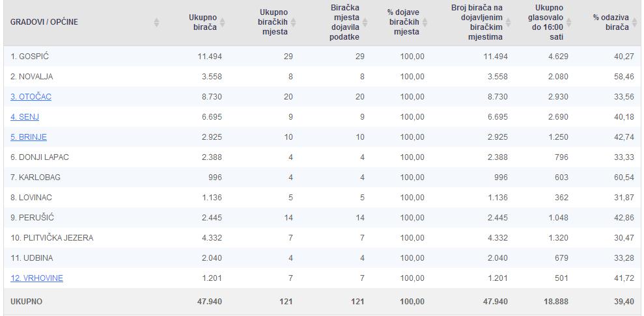Select the 2. NOVALJA row name

point(32,77)
